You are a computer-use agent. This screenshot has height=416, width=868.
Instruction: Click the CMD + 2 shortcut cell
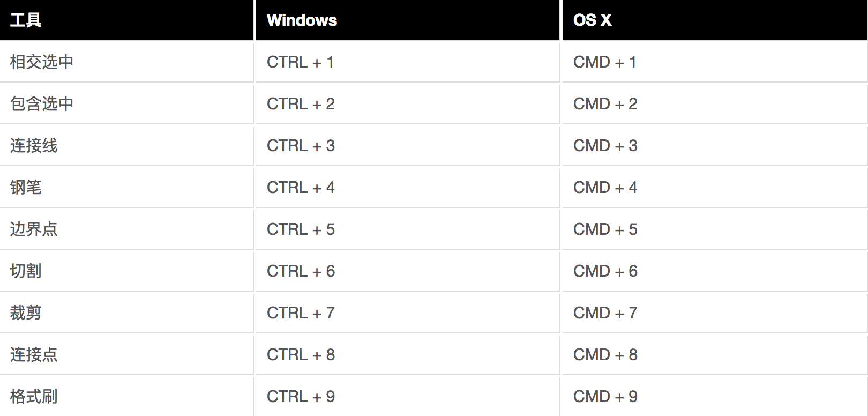click(714, 104)
